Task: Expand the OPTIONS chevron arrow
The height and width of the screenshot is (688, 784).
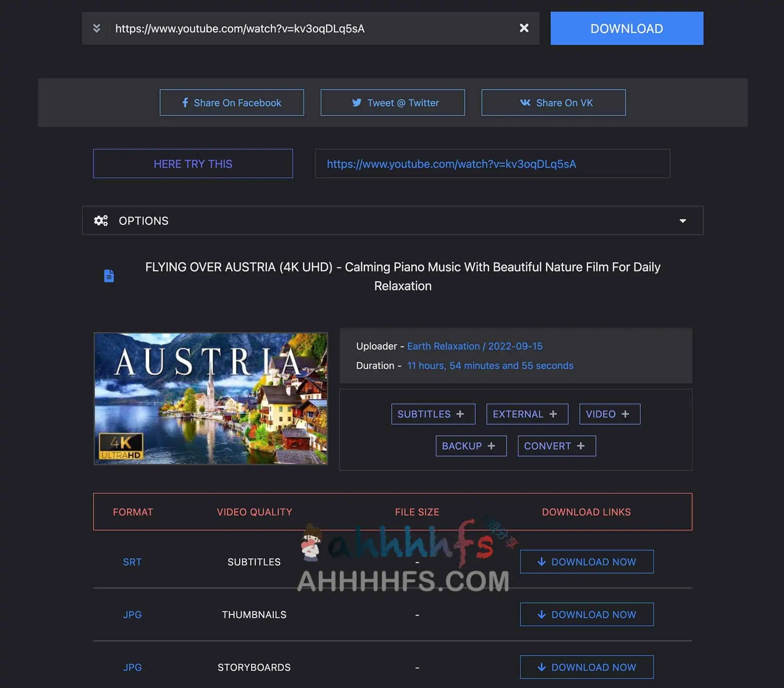Action: (x=683, y=221)
